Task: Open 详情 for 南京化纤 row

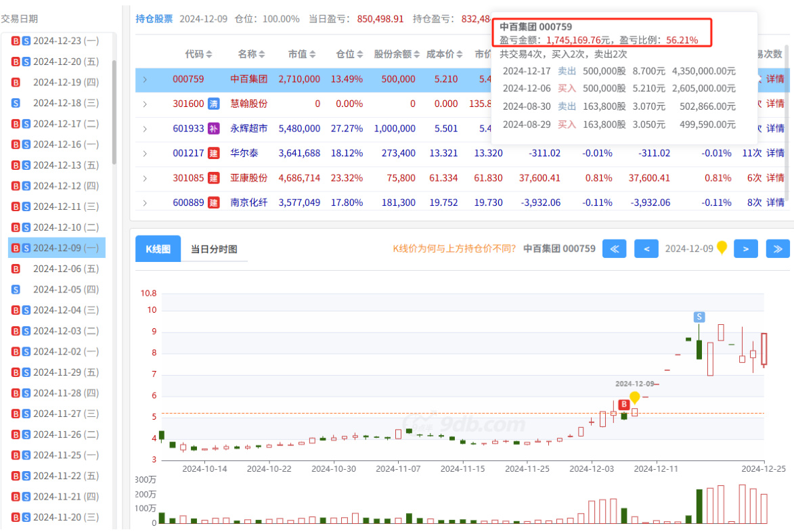Action: [x=775, y=202]
